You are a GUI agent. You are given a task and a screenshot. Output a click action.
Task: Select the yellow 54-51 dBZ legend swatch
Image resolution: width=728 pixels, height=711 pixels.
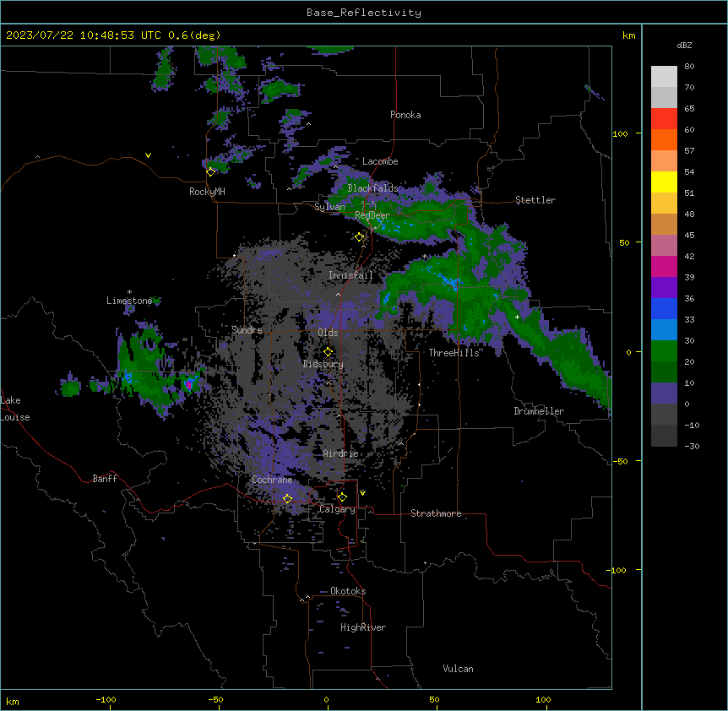[x=664, y=182]
